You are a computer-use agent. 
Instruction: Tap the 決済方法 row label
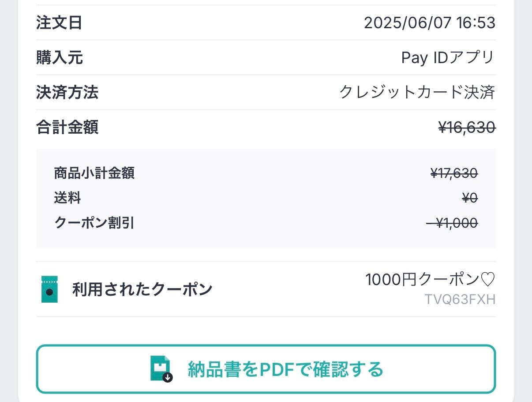point(67,93)
